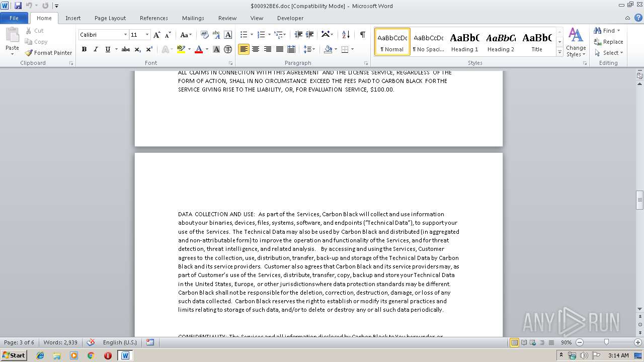This screenshot has width=644, height=362.
Task: Apply character shading
Action: [216, 49]
